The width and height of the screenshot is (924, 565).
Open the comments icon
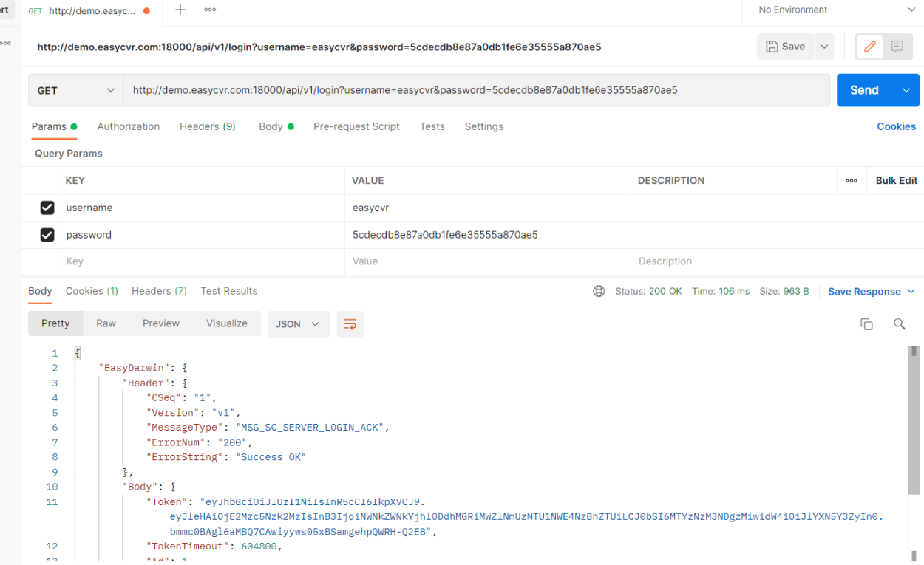(x=897, y=47)
